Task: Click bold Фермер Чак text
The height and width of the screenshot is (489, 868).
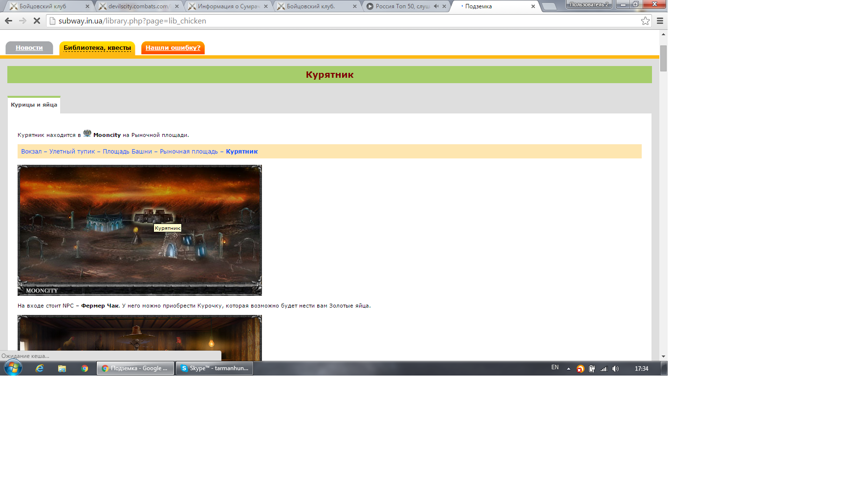Action: point(100,306)
